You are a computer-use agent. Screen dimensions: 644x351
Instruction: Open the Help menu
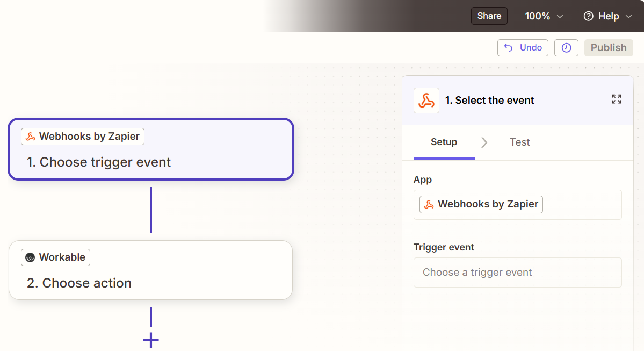coord(608,16)
